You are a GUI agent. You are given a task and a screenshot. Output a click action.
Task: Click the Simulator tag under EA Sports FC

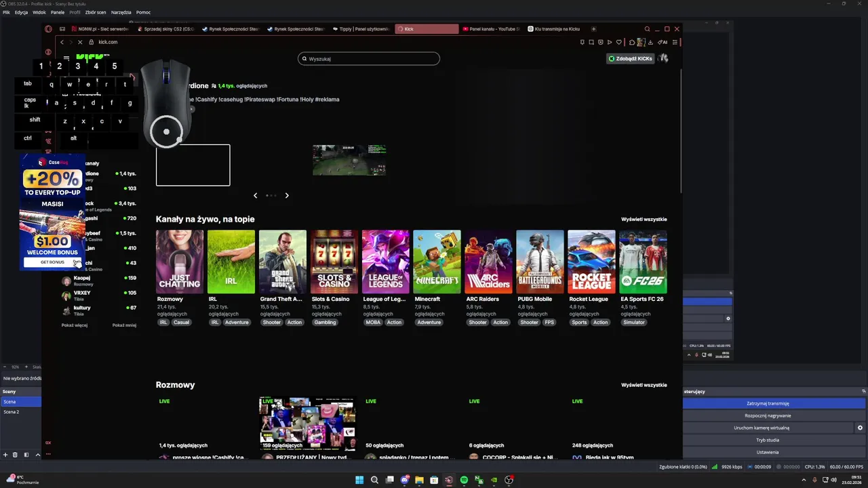pos(634,322)
